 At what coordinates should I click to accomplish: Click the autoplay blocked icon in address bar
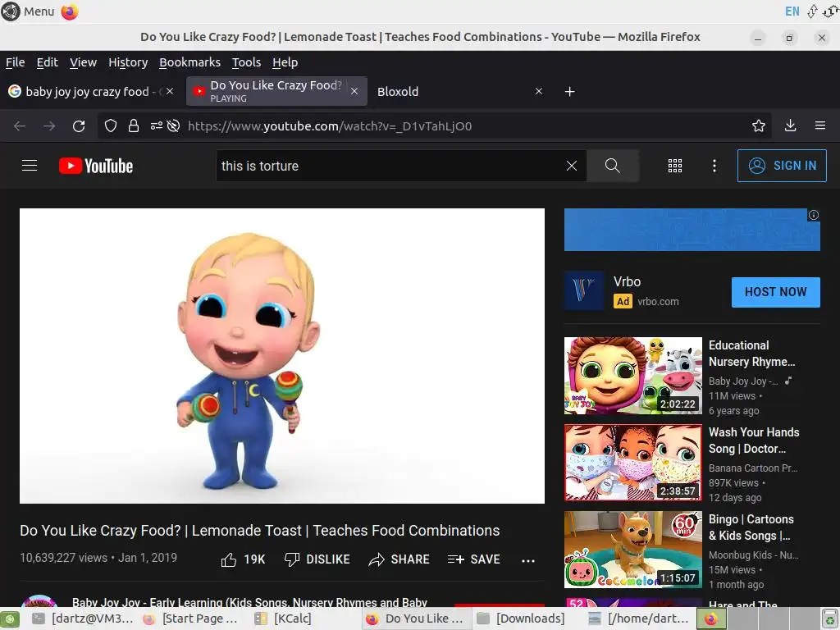(x=173, y=126)
